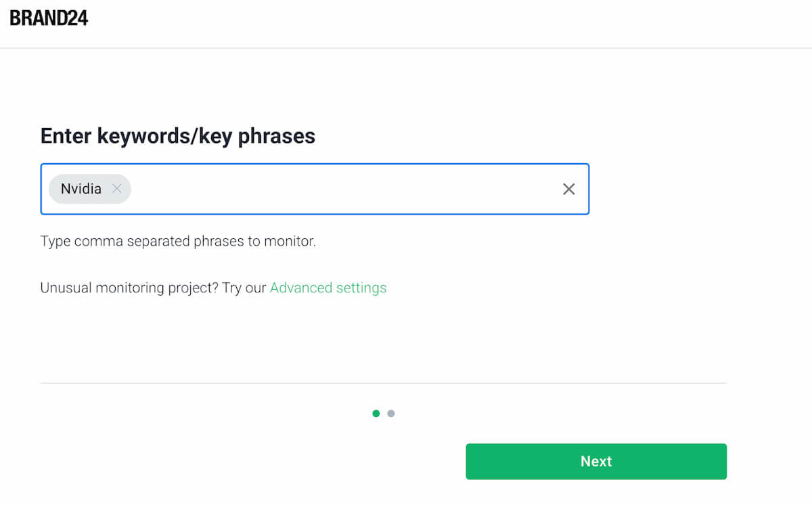Click the gray inactive pagination dot
Screen dimensions: 812x505
click(x=391, y=413)
